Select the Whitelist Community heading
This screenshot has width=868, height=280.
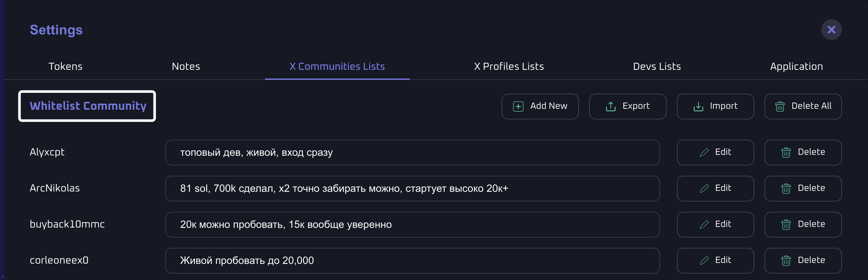[87, 106]
